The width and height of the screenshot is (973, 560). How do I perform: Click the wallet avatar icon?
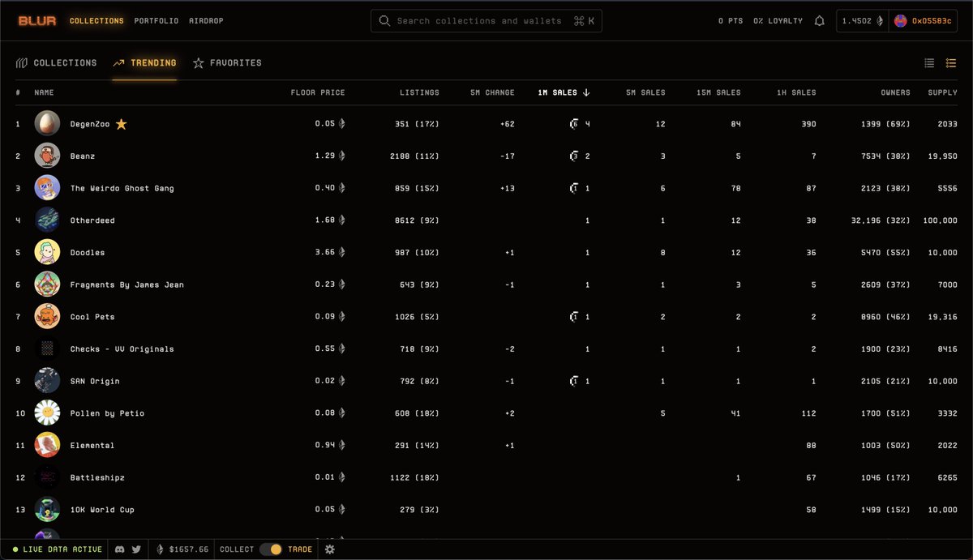(x=900, y=21)
